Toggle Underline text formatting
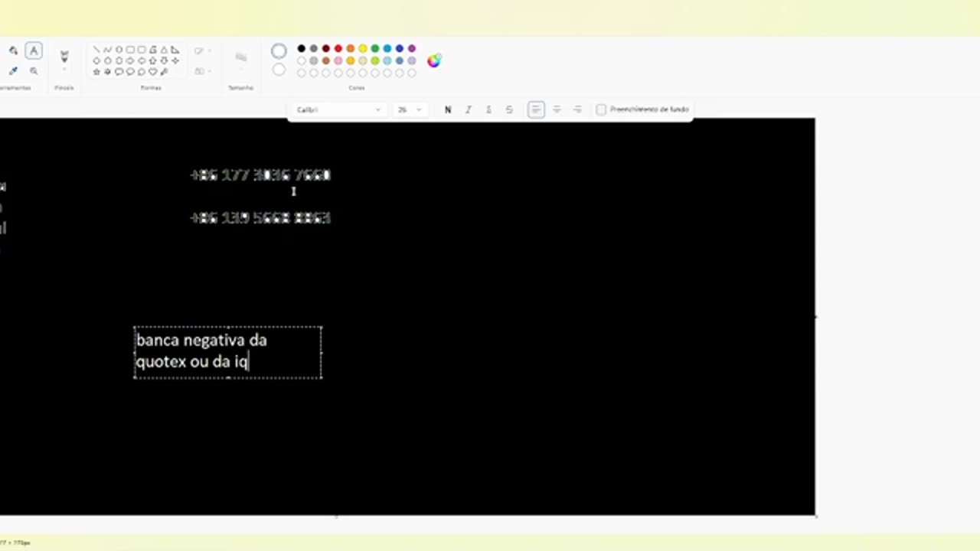Viewport: 980px width, 551px height. point(488,109)
